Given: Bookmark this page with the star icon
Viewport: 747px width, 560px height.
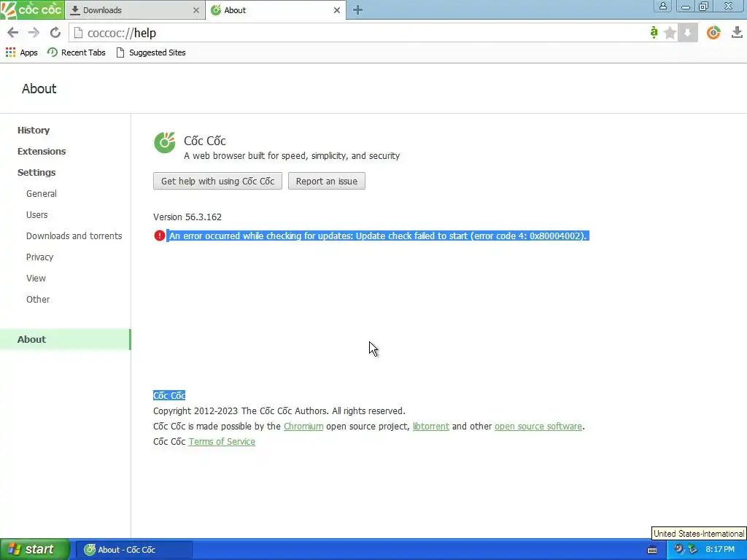Looking at the screenshot, I should (x=670, y=33).
